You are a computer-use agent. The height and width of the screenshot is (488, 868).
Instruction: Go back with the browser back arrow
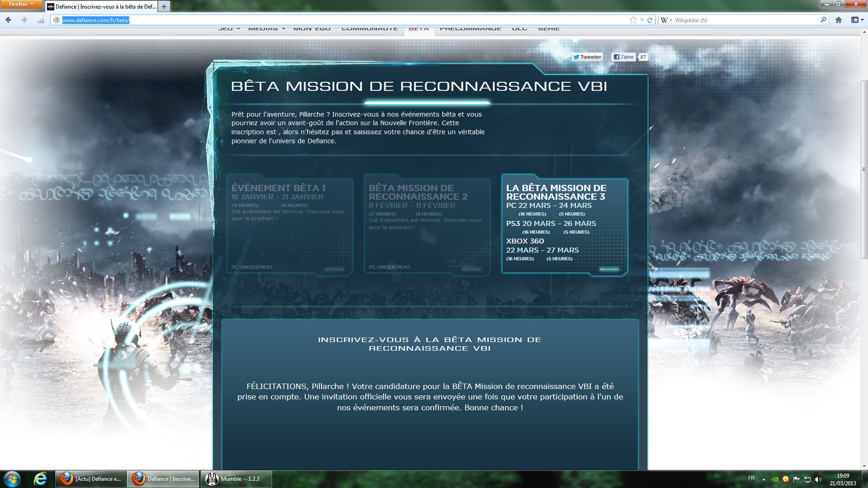pos(8,20)
